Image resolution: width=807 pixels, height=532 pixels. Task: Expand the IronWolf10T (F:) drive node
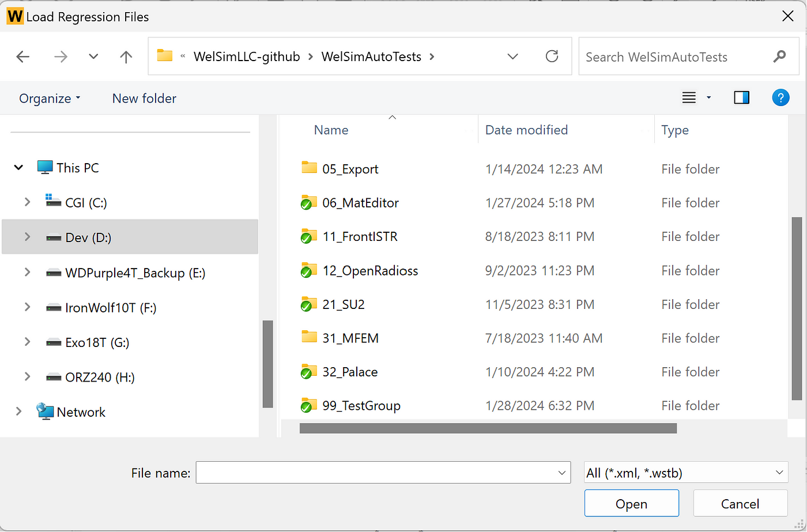[27, 307]
